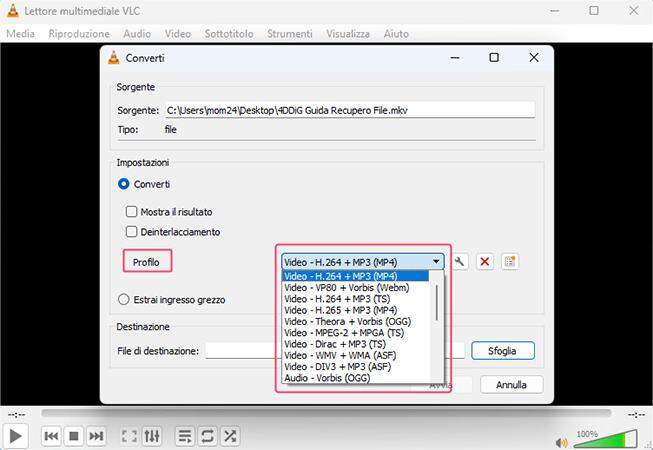Choose Video - Dirac + MP3 (TS) profile

pyautogui.click(x=355, y=344)
